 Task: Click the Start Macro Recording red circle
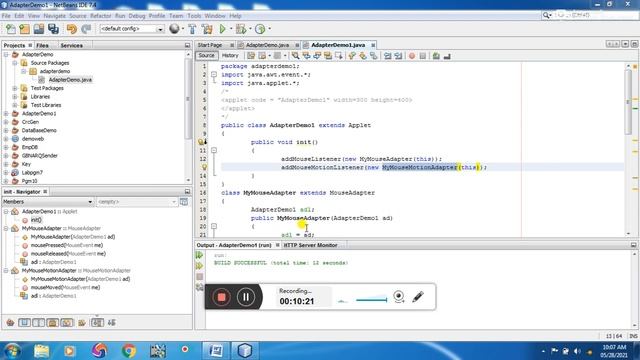point(412,56)
